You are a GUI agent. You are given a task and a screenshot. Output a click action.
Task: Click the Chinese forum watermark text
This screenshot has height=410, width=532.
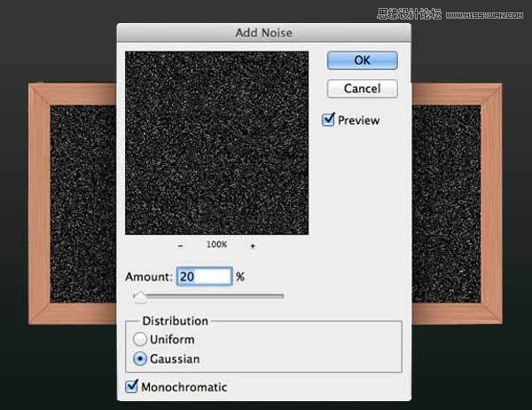[x=409, y=14]
